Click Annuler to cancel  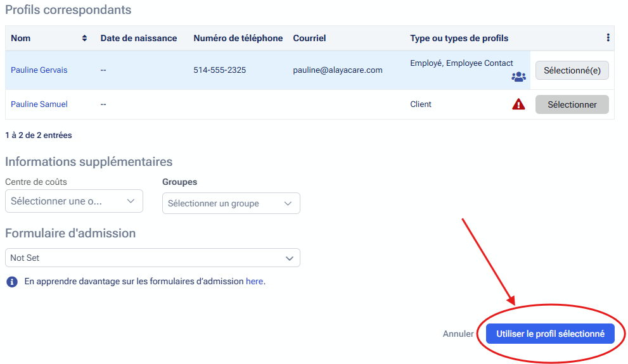[x=458, y=334]
